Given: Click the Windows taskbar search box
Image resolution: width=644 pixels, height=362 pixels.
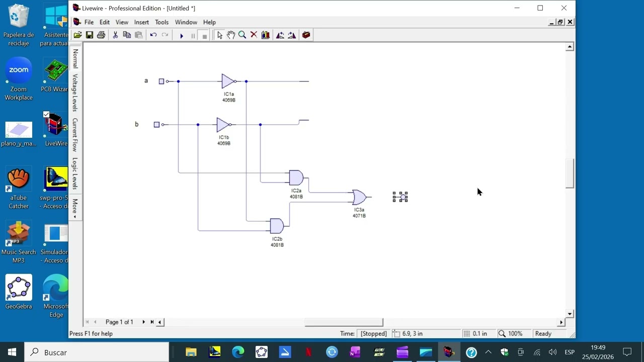Looking at the screenshot, I should point(97,352).
